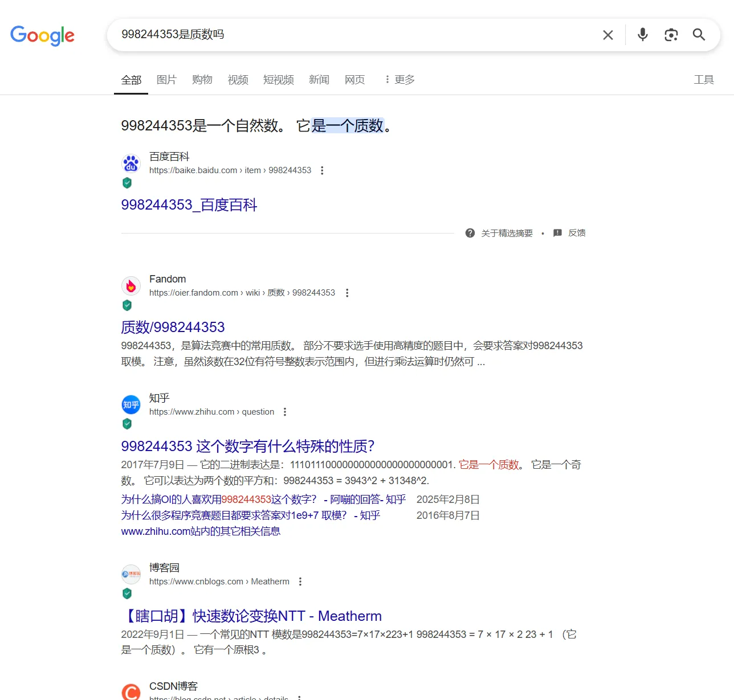Click the 关于精选摘要 question mark icon
The width and height of the screenshot is (734, 700).
point(470,233)
